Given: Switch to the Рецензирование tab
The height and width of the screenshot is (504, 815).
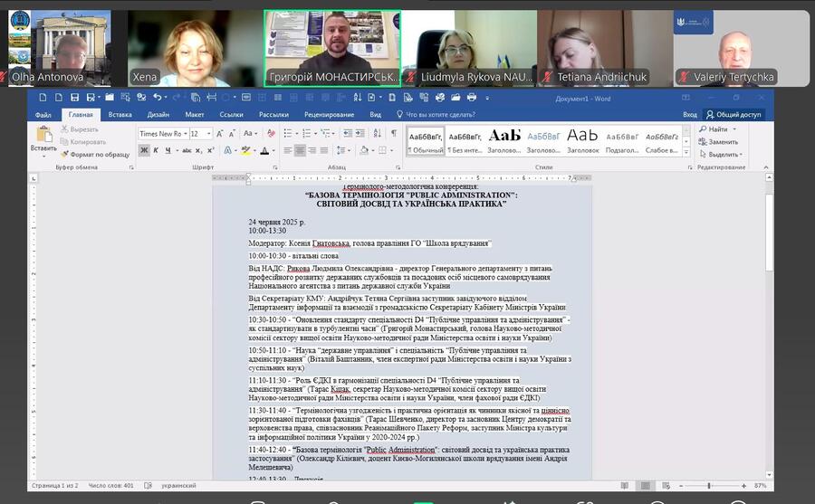Looking at the screenshot, I should (329, 115).
